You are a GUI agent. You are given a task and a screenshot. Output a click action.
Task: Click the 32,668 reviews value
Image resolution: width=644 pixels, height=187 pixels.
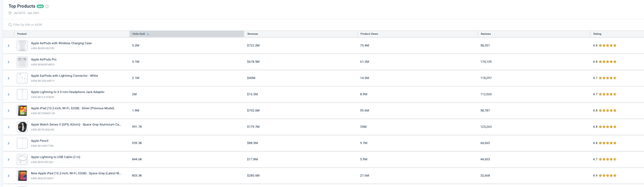[485, 176]
